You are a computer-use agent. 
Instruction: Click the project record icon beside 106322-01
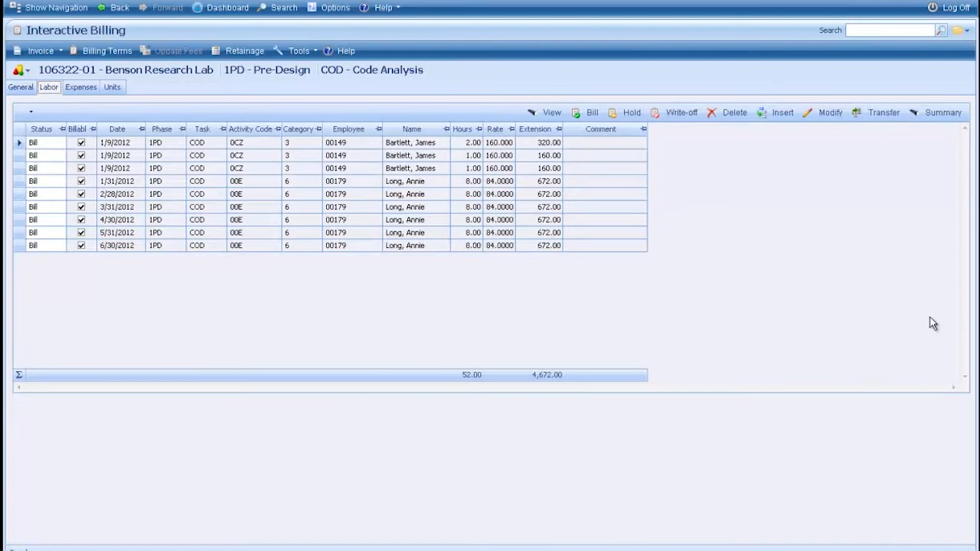click(18, 70)
